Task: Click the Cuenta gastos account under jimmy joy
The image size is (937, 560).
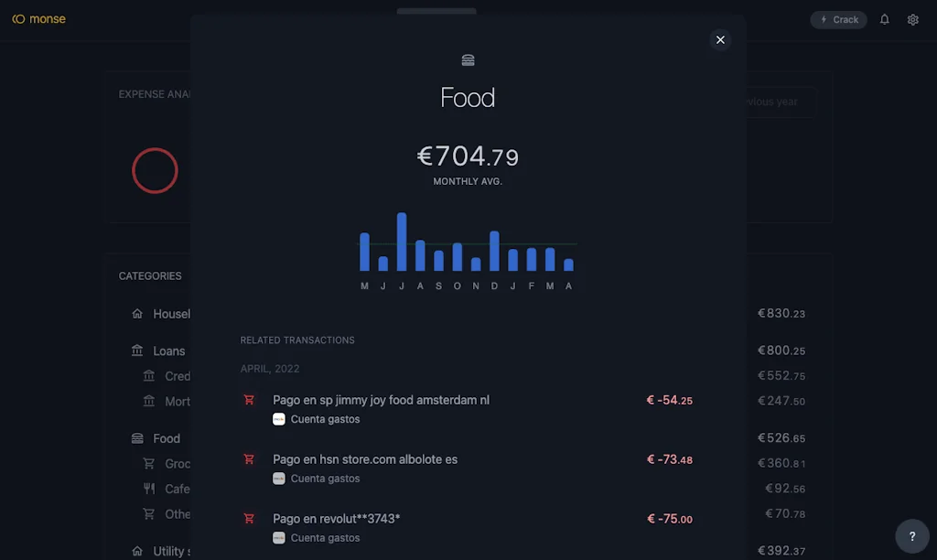Action: tap(325, 419)
